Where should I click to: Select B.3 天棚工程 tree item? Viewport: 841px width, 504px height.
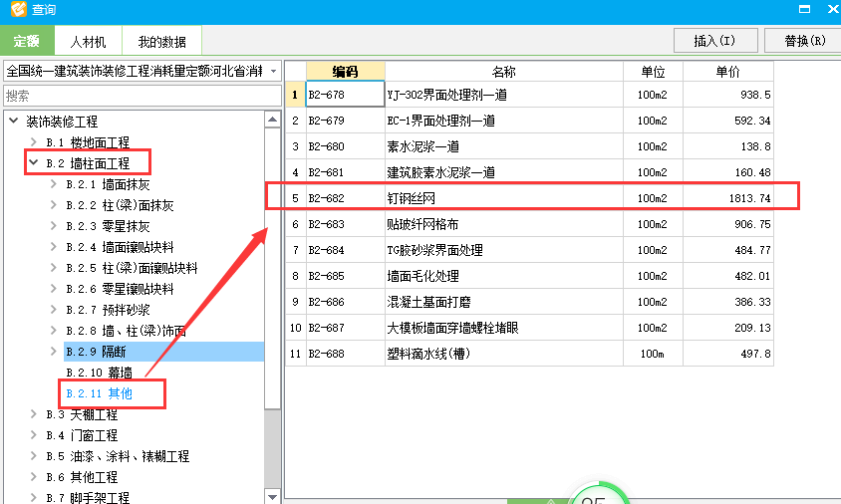coord(82,414)
